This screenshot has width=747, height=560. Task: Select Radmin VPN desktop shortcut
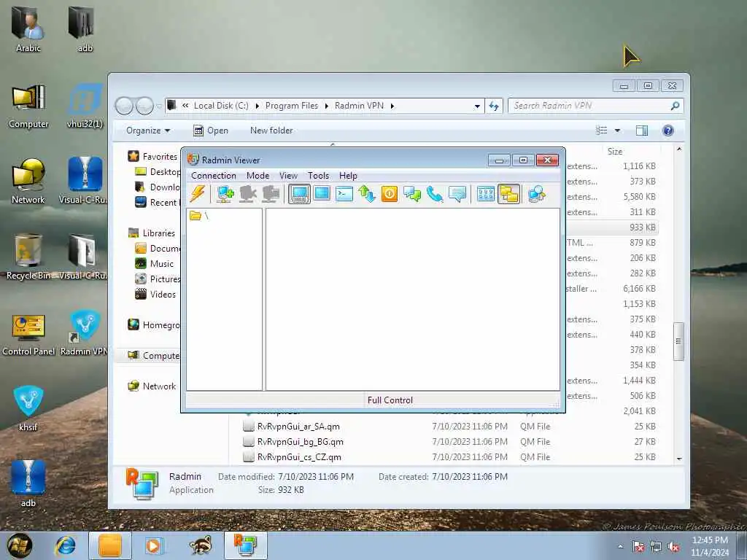[x=85, y=333]
